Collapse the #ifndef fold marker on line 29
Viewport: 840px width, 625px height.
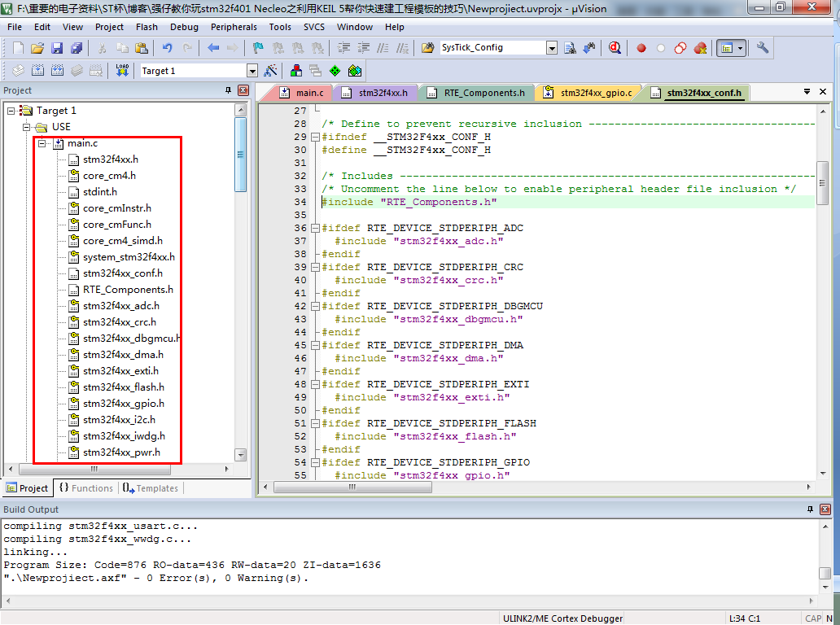(x=316, y=137)
